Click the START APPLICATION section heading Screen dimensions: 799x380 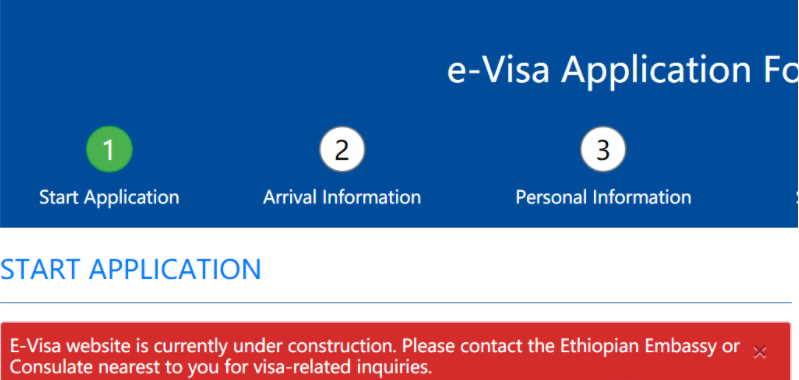pyautogui.click(x=130, y=269)
